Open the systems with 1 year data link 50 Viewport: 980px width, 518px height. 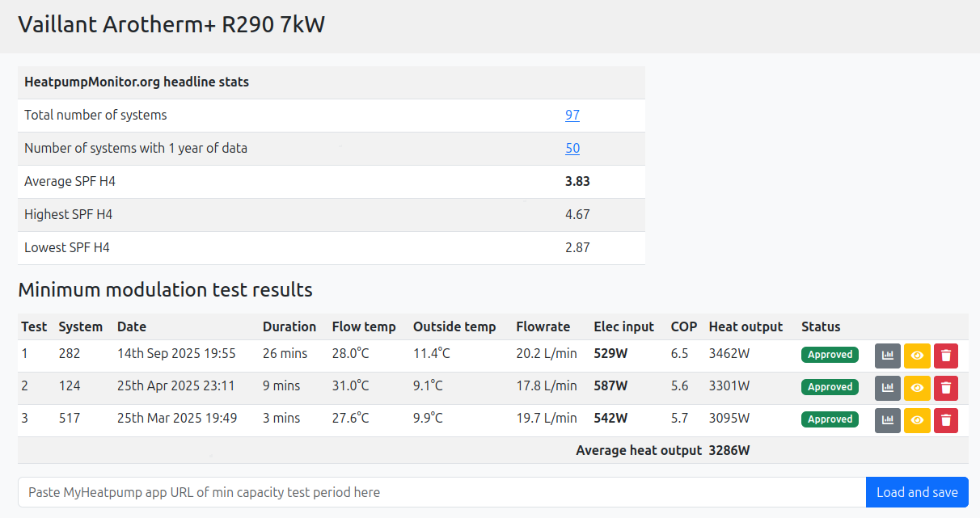(572, 149)
